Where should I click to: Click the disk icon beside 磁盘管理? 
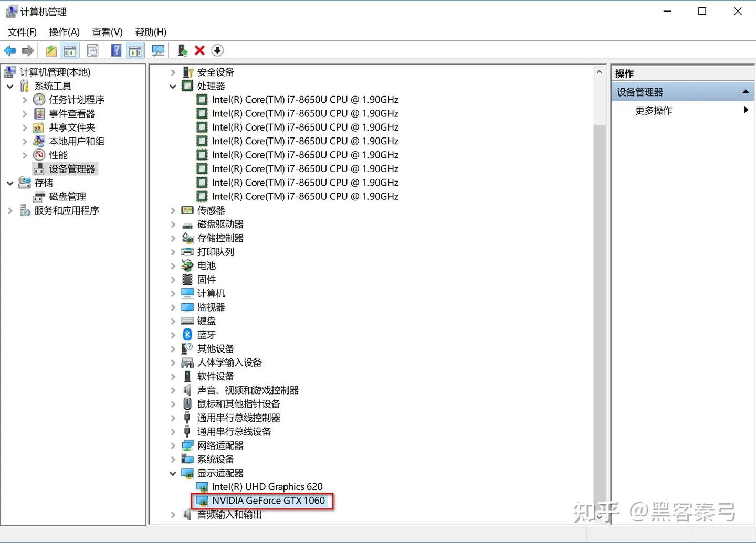39,197
